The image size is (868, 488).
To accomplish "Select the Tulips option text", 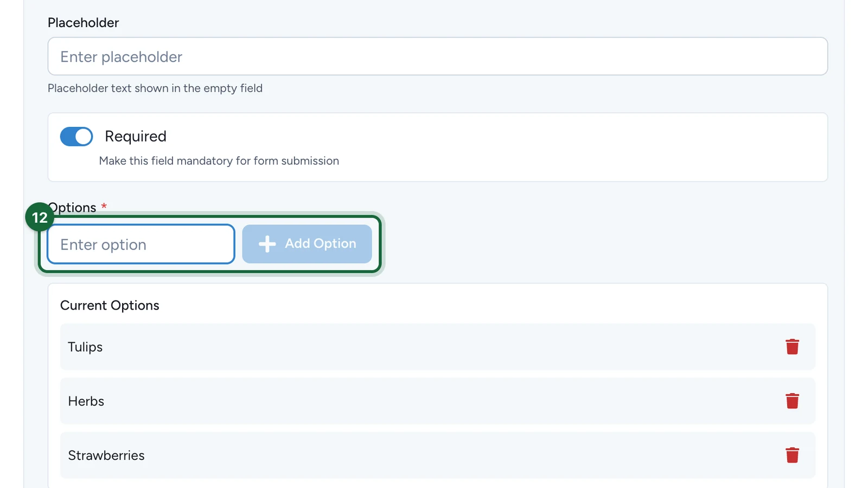I will (85, 347).
